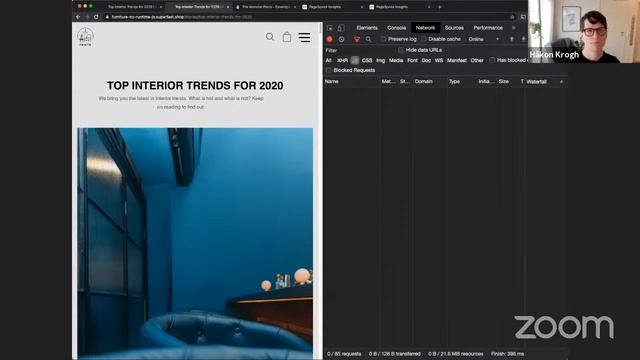Open the shopping bag cart icon

pos(287,37)
